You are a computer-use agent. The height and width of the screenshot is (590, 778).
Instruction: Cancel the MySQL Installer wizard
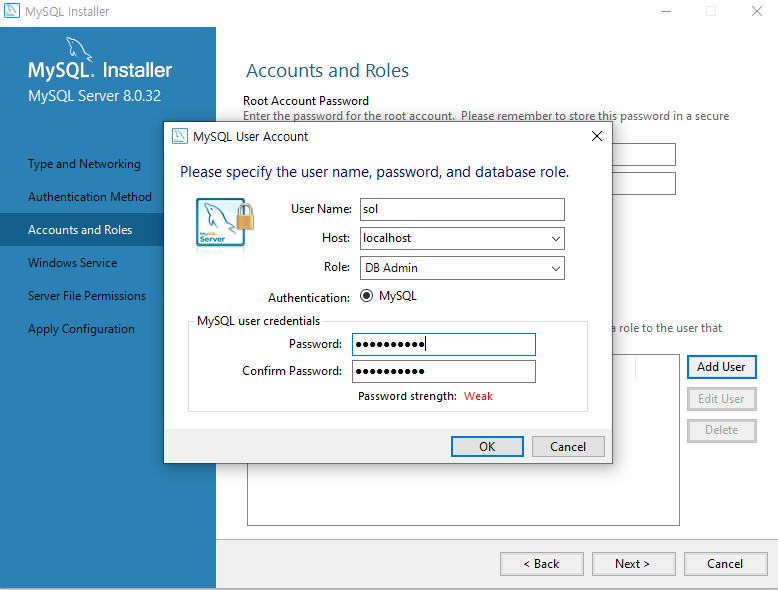725,564
